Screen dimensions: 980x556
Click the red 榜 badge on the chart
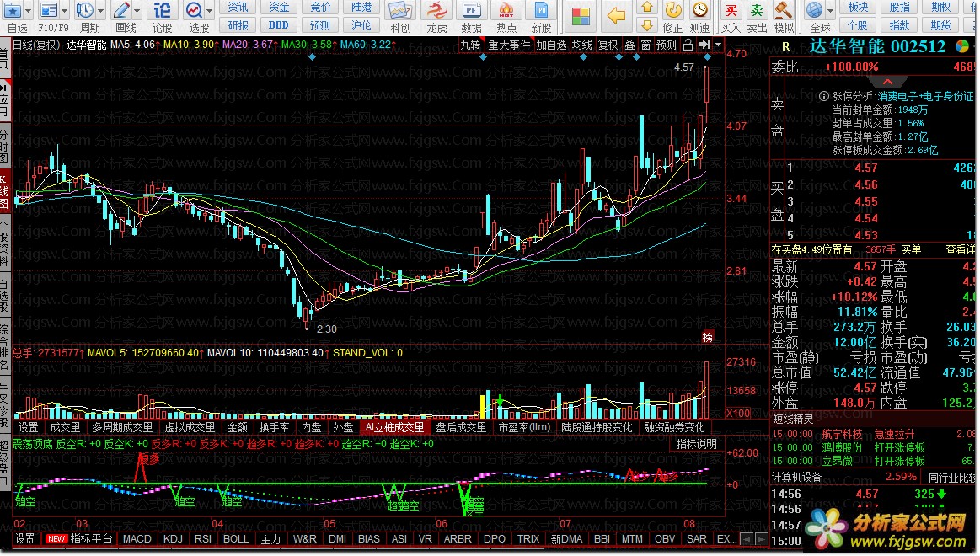pos(708,337)
